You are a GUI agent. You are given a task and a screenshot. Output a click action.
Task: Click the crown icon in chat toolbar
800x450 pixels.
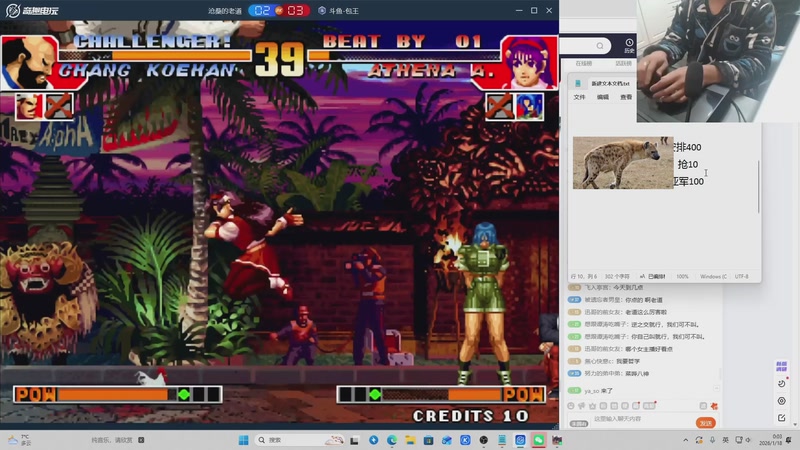pos(592,406)
